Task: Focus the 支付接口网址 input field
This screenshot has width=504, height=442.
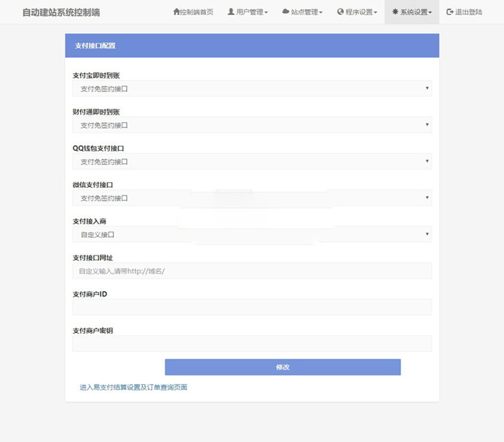Action: pos(252,271)
